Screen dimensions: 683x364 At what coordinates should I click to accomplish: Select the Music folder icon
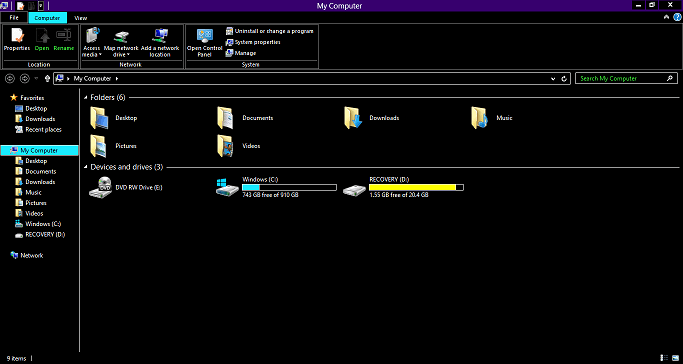pos(480,118)
